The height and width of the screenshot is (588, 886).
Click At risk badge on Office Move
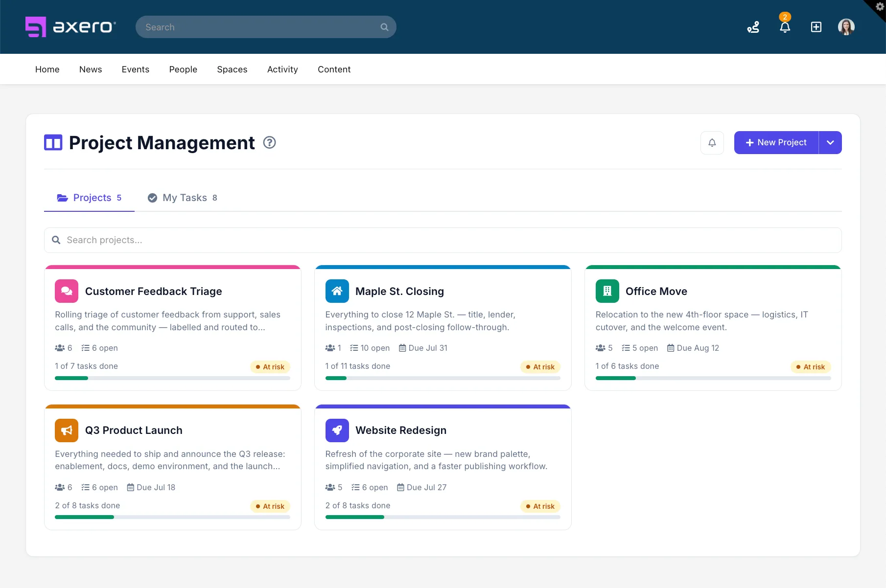[811, 367]
